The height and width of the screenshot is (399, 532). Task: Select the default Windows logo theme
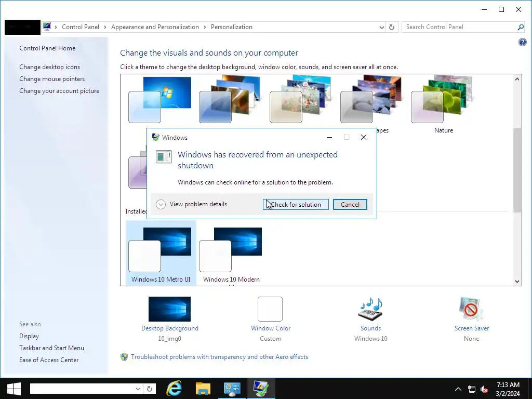pyautogui.click(x=160, y=100)
